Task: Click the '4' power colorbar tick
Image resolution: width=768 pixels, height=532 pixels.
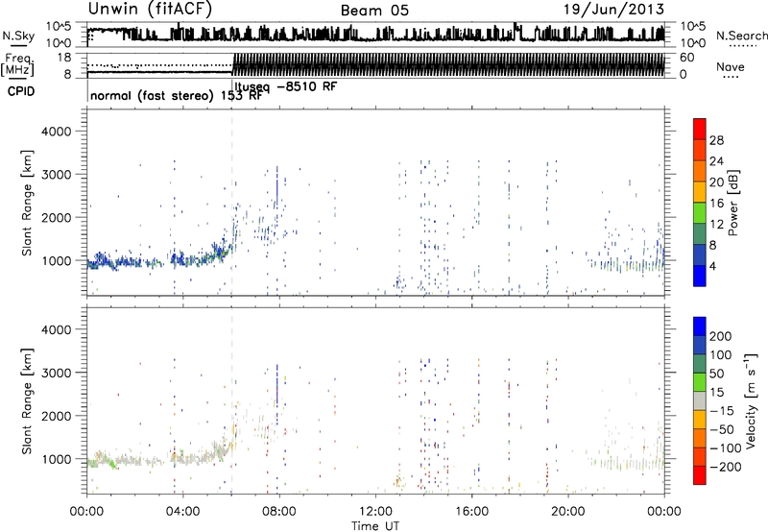Action: coord(712,266)
